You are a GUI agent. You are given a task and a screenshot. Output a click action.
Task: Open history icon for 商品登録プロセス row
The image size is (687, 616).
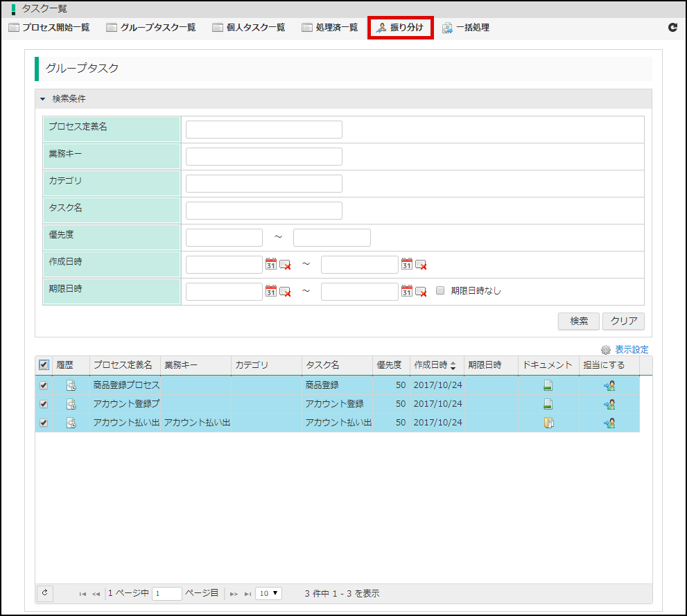(x=71, y=385)
